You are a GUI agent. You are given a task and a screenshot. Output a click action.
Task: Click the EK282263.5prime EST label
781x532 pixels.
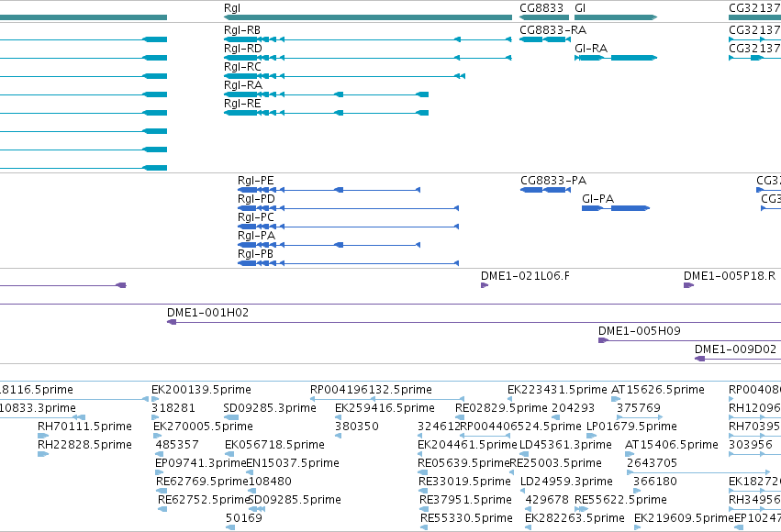click(575, 518)
